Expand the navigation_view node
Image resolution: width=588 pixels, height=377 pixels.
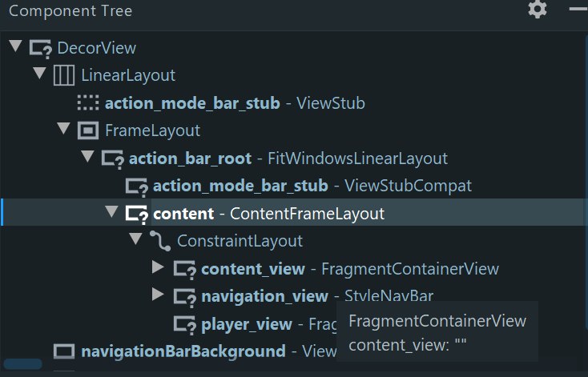[x=158, y=295]
